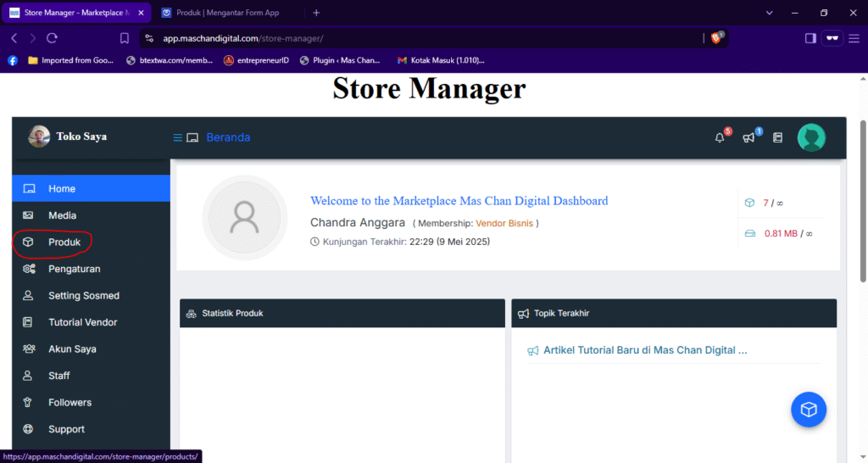Viewport: 868px width, 463px height.
Task: Toggle sidebar with the hamburger menu icon
Action: pyautogui.click(x=178, y=137)
